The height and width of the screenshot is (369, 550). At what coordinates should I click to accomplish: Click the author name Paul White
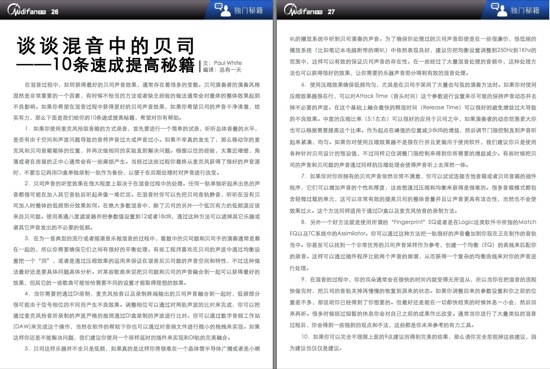228,63
